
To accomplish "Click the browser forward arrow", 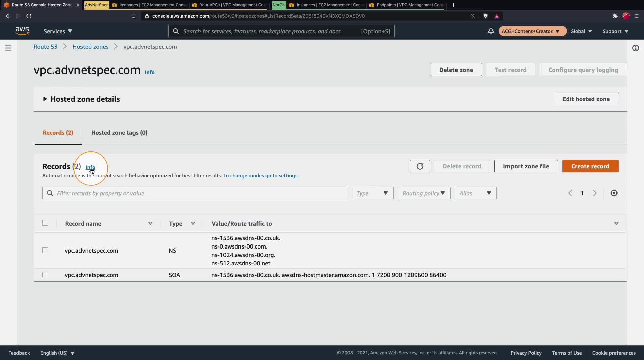I will pyautogui.click(x=18, y=16).
